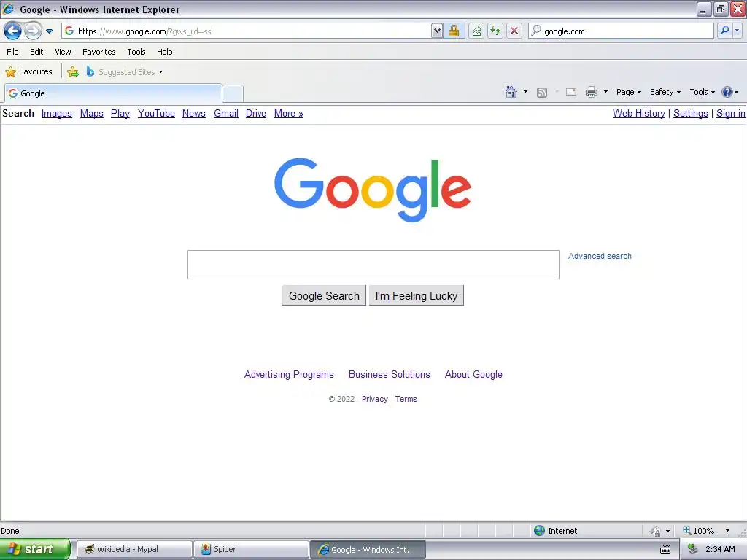Click the security lock icon
The height and width of the screenshot is (560, 747).
pyautogui.click(x=454, y=31)
